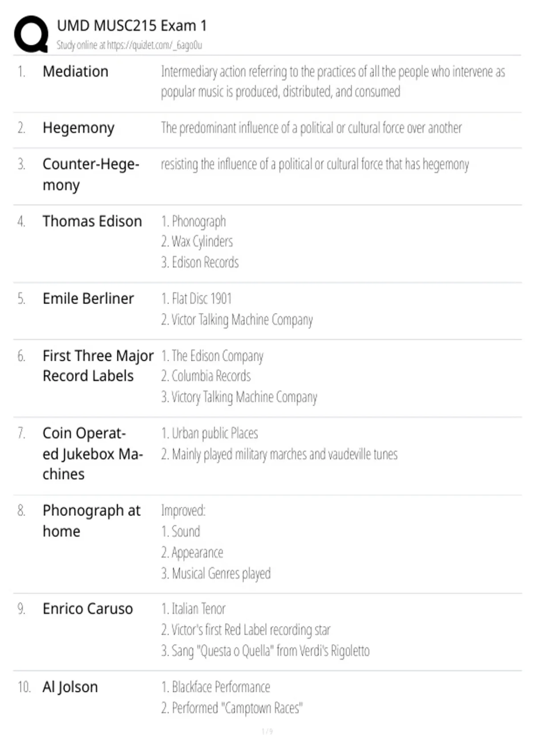Click the Hegemony definition about predominant influence

click(x=311, y=128)
